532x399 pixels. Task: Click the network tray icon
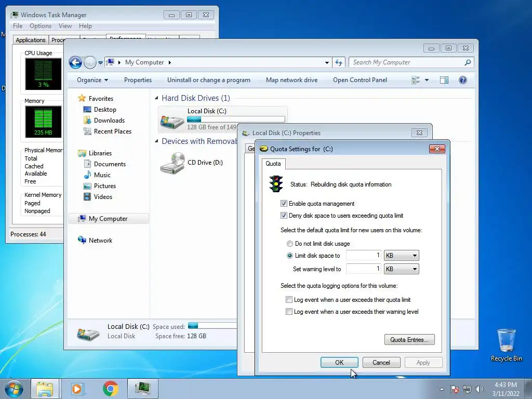click(467, 389)
